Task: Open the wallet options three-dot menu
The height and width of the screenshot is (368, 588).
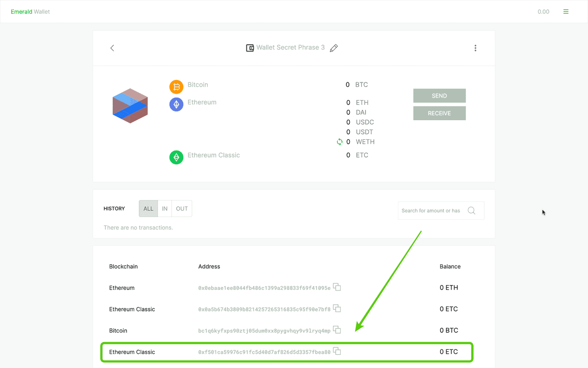Action: click(475, 48)
